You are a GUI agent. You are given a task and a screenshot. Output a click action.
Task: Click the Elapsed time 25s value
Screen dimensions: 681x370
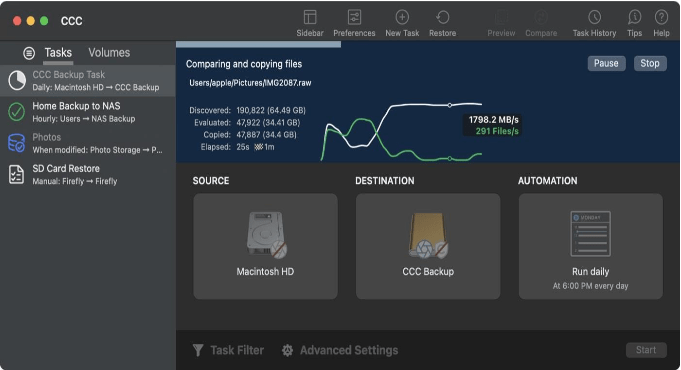(x=243, y=147)
